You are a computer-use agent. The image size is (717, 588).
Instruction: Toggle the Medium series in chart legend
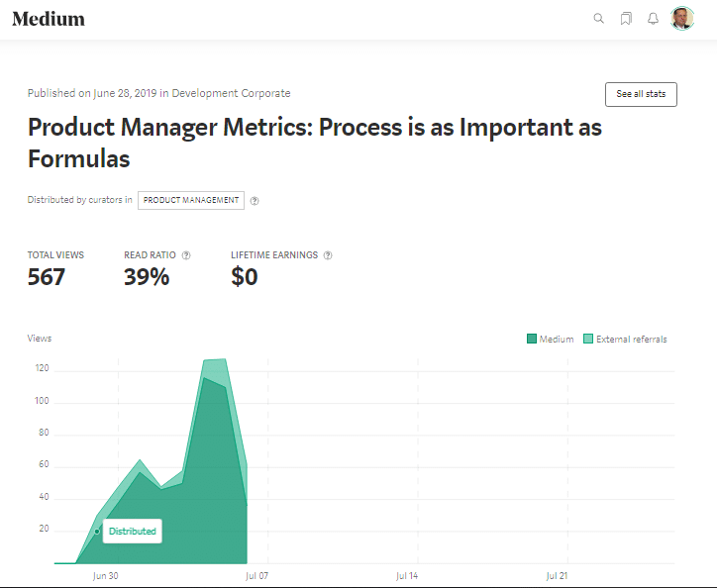click(x=556, y=340)
